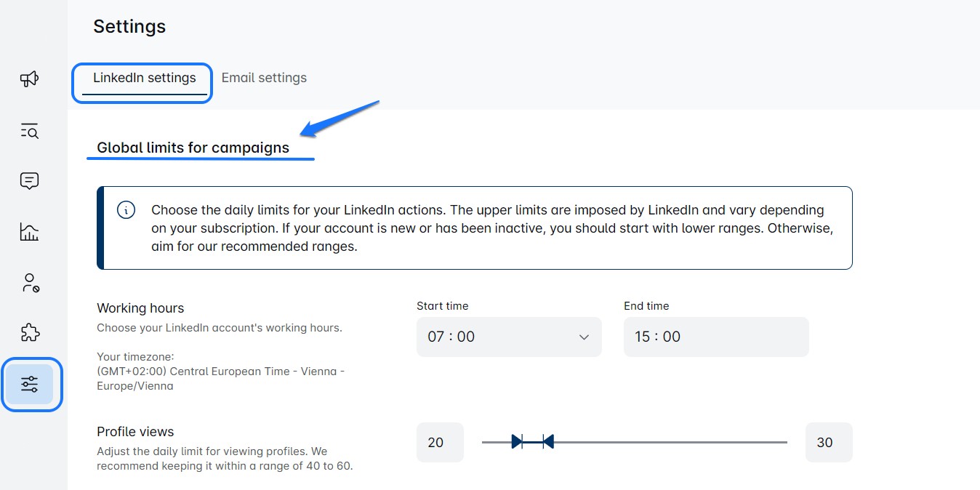Click the Settings page title

pyautogui.click(x=129, y=27)
